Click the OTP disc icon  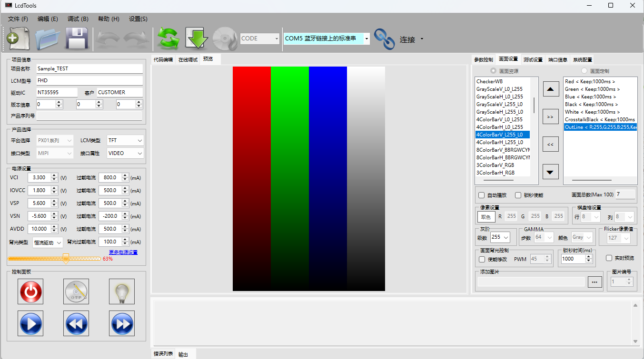76,291
